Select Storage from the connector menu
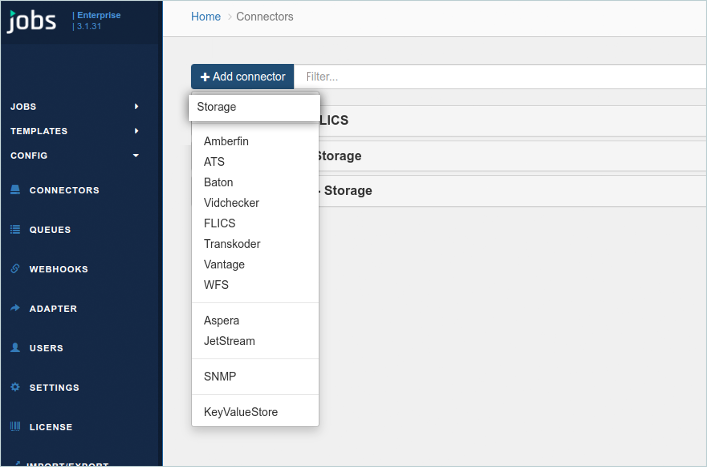Viewport: 707px width, 467px height. pyautogui.click(x=217, y=107)
